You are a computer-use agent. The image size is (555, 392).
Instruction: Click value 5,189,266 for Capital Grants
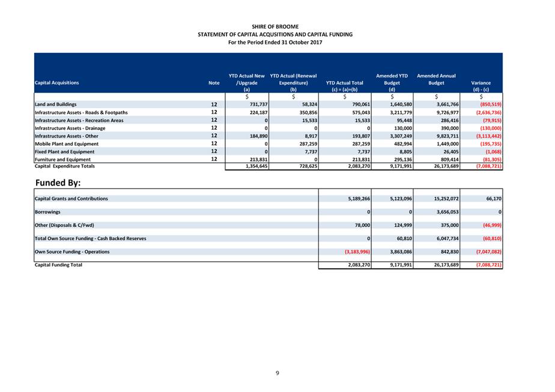pyautogui.click(x=359, y=199)
